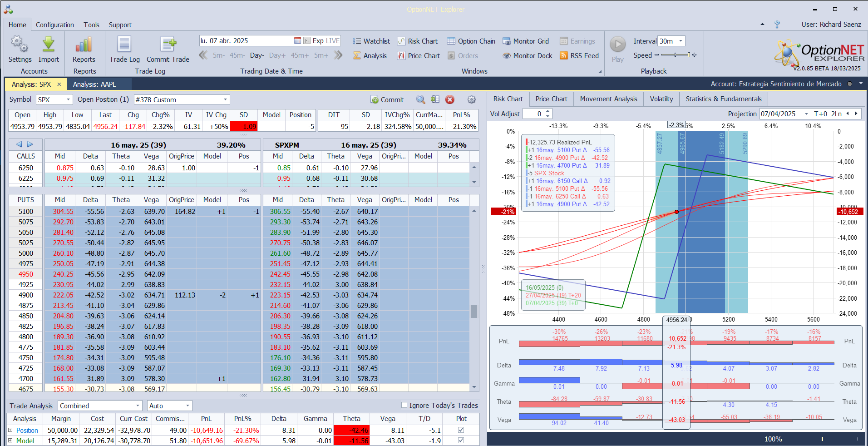
Task: Jump forward with the double right arrow
Action: coord(338,55)
